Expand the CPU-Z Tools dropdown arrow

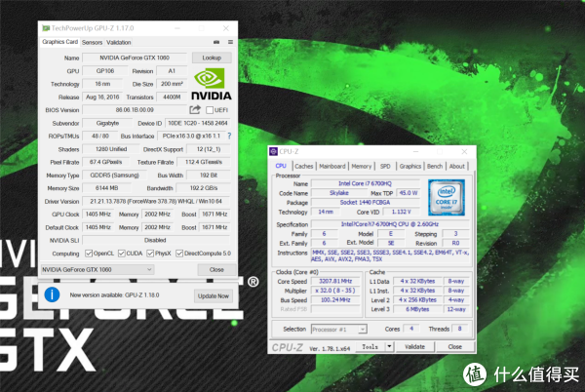coord(389,346)
